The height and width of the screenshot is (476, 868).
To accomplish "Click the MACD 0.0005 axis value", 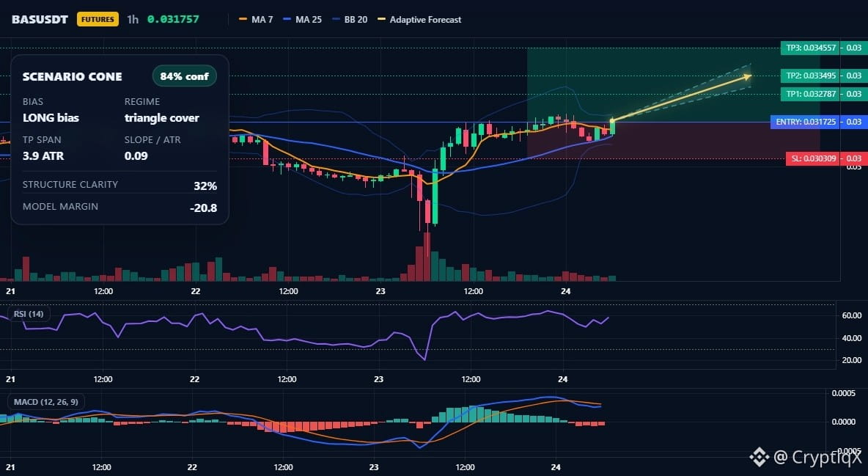I will tap(844, 393).
